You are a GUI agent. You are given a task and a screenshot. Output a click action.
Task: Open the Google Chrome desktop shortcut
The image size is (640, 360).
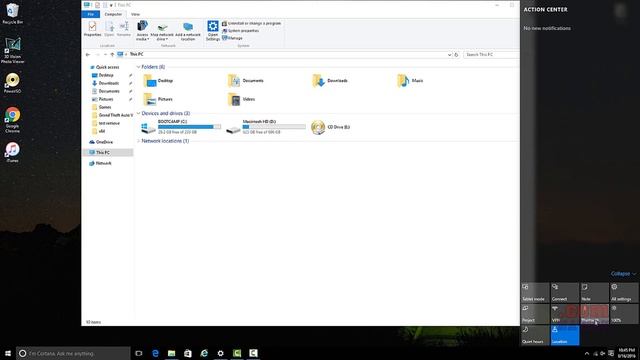13,119
